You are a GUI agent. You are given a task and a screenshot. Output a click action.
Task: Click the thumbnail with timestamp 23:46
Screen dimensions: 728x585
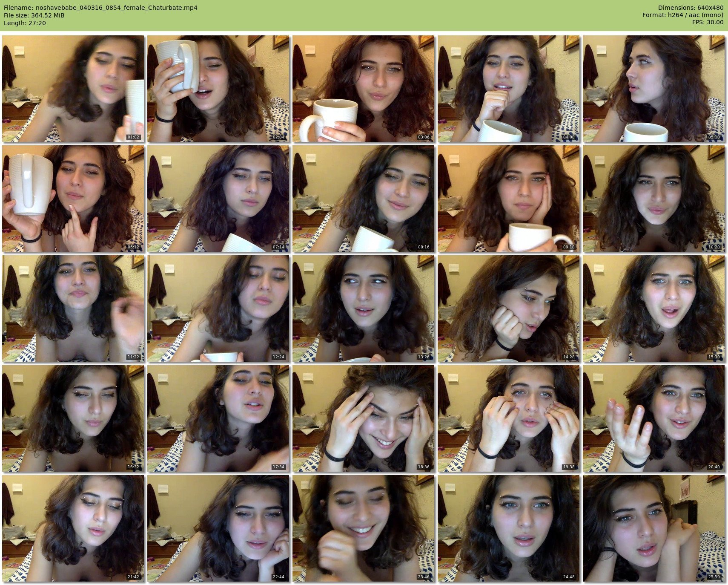(x=364, y=528)
